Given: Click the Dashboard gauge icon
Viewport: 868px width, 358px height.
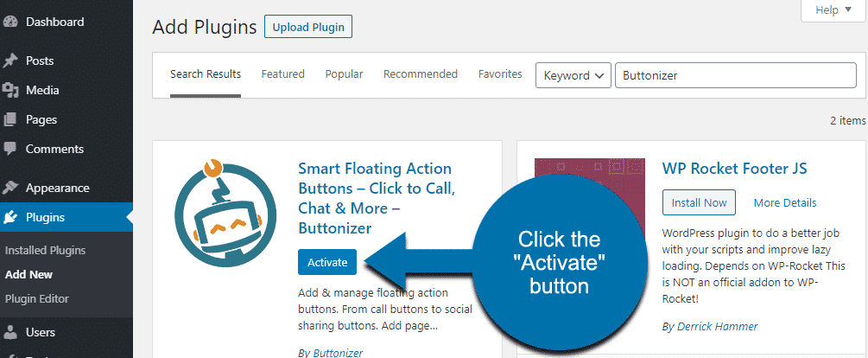Looking at the screenshot, I should point(10,22).
